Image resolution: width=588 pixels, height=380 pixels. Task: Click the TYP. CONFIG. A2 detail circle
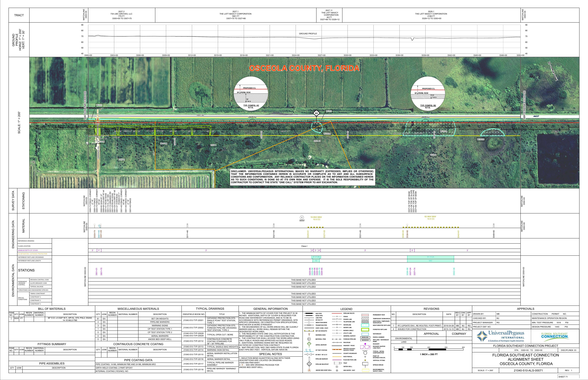pyautogui.click(x=251, y=93)
